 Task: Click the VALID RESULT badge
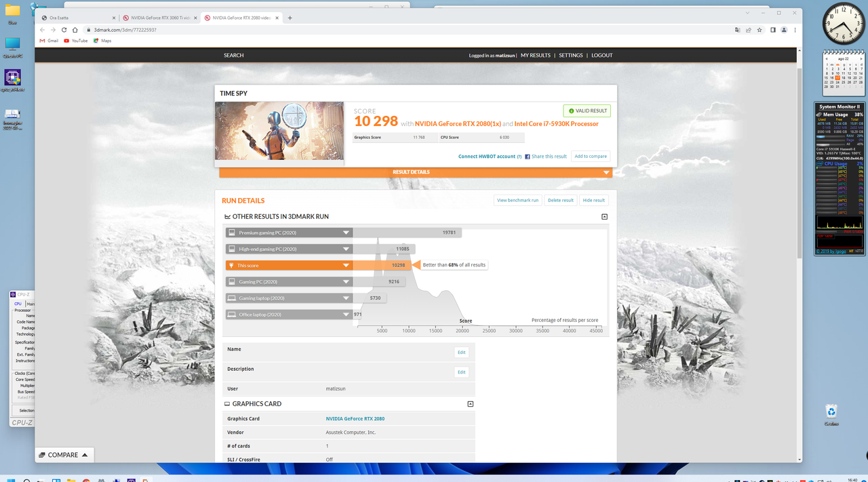tap(587, 111)
